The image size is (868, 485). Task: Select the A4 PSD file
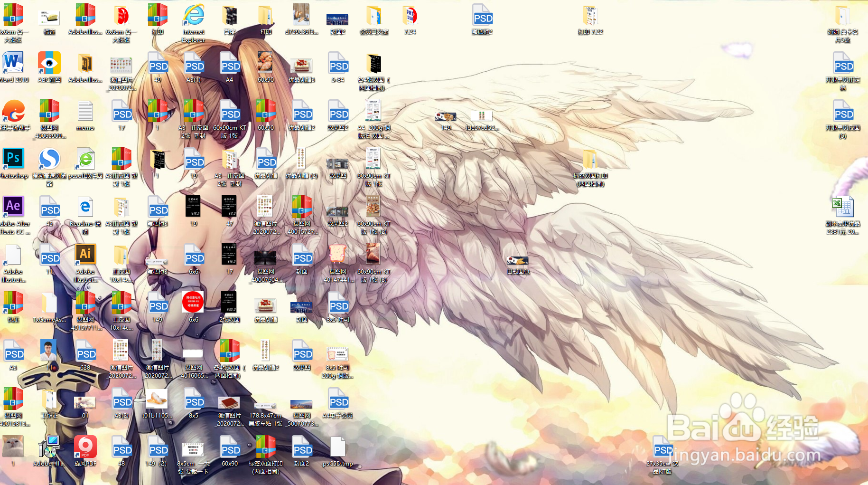(230, 67)
